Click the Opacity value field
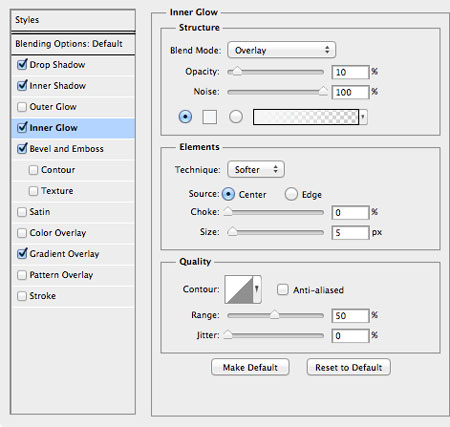Viewport: 450px width, 427px height. point(351,72)
